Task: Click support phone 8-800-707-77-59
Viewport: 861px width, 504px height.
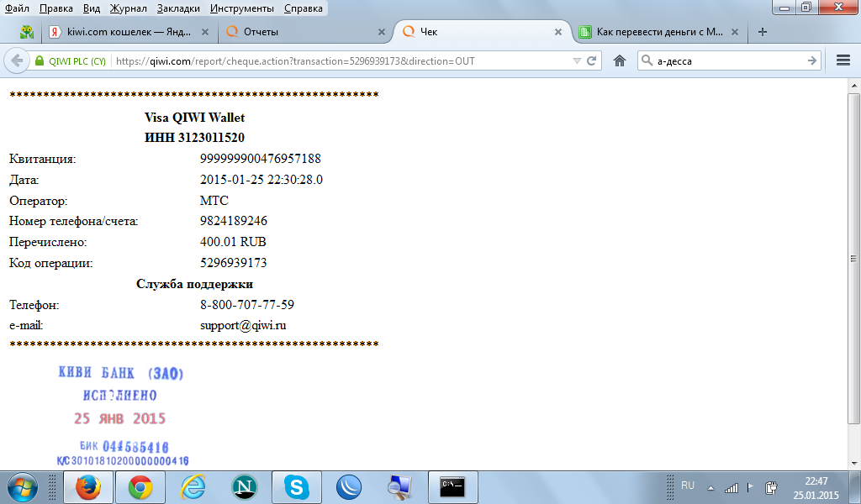Action: click(247, 304)
